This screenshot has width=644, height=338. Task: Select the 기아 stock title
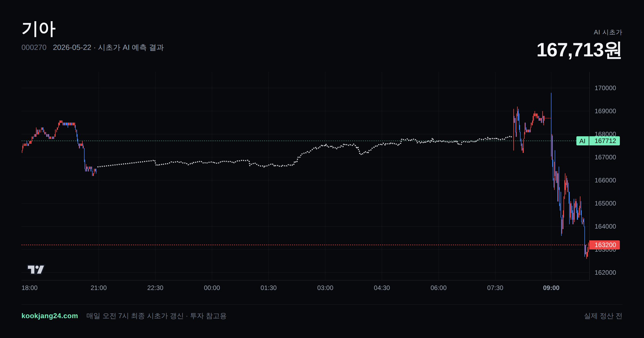(x=39, y=29)
